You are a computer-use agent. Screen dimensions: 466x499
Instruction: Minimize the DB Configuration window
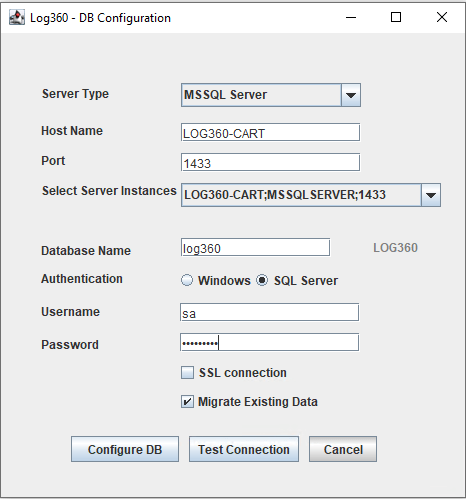pos(351,17)
